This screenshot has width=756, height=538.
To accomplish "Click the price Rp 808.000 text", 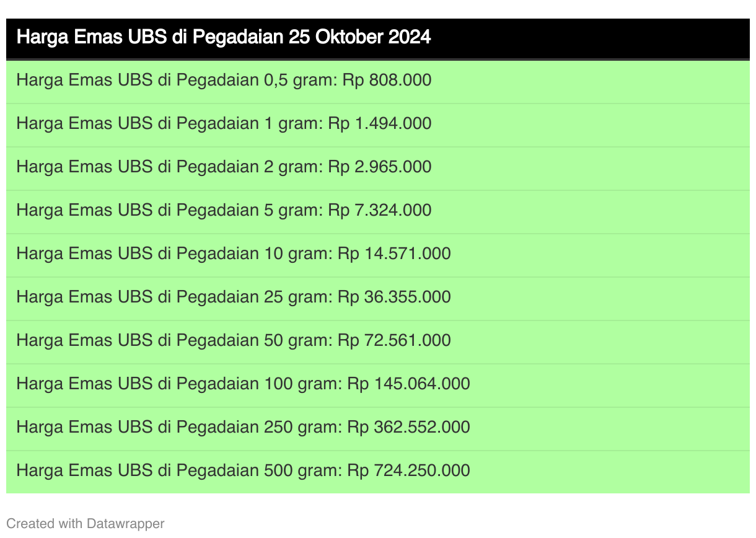I will (387, 81).
